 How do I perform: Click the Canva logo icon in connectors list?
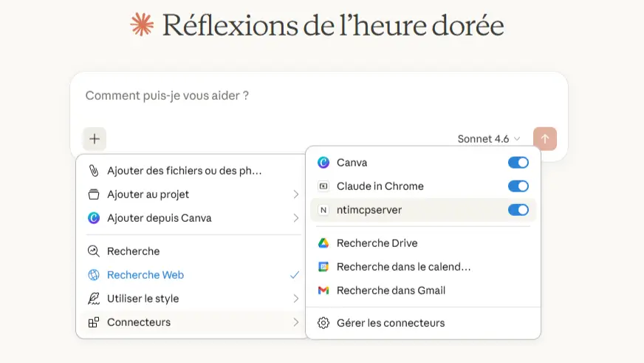[323, 163]
